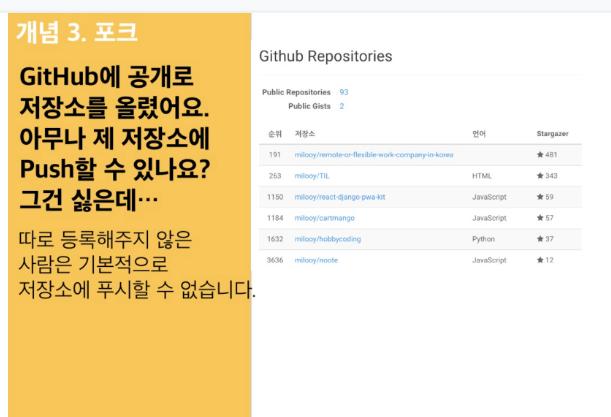Select the rank value 1150
The image size is (611, 417).
tap(275, 197)
